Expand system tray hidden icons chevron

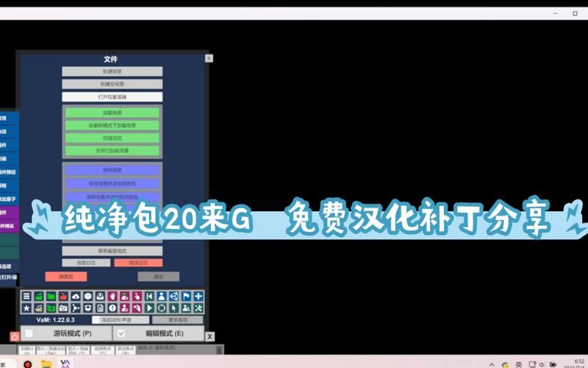coord(492,364)
